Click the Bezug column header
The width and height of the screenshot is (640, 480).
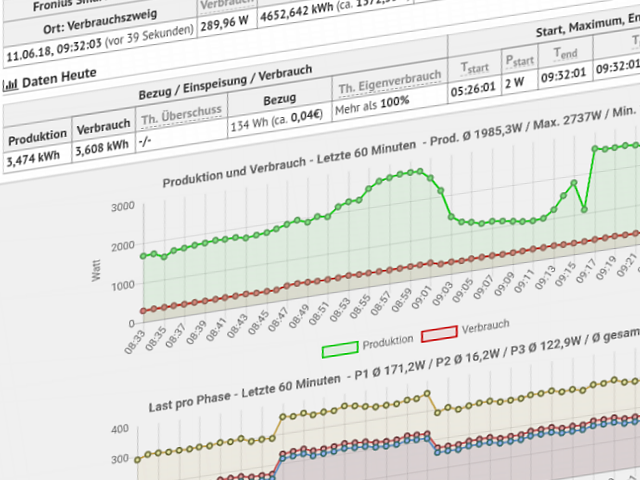point(279,99)
